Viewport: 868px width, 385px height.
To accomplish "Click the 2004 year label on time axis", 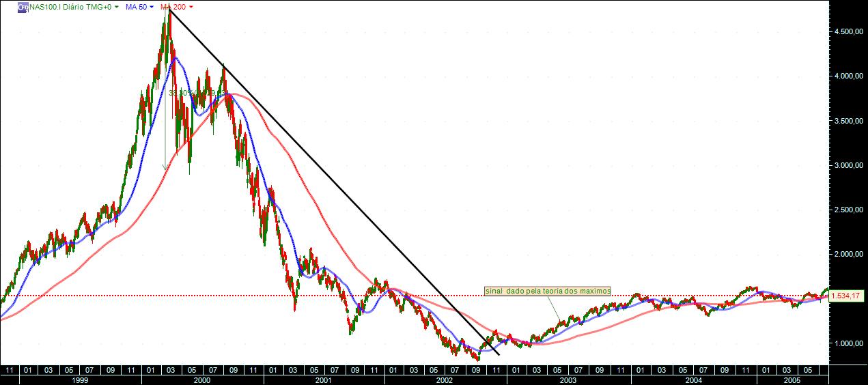I will click(693, 380).
